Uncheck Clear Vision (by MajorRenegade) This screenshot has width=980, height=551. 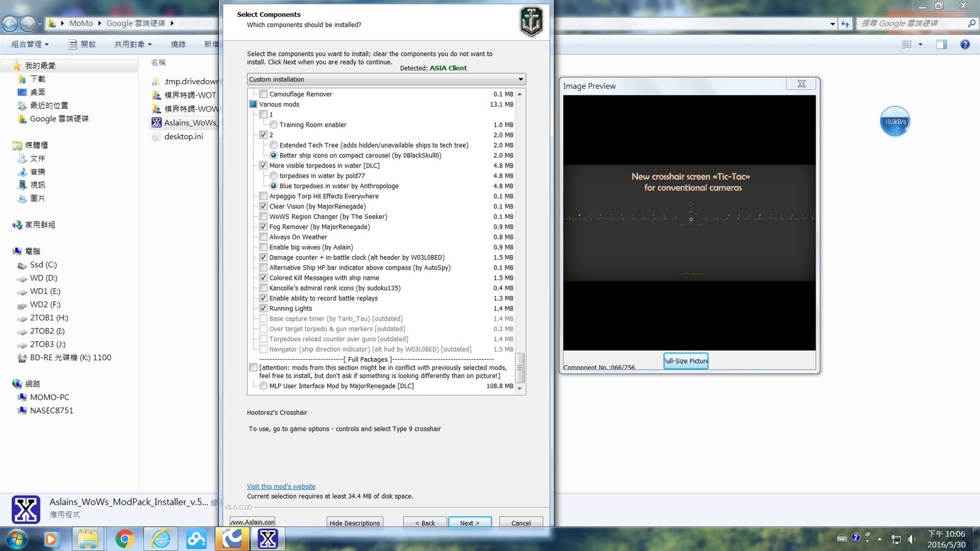pos(264,206)
